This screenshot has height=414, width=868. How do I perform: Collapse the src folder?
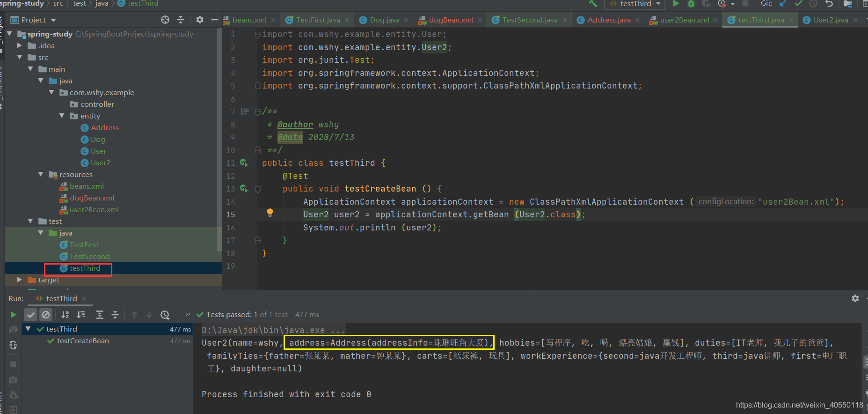coord(20,57)
